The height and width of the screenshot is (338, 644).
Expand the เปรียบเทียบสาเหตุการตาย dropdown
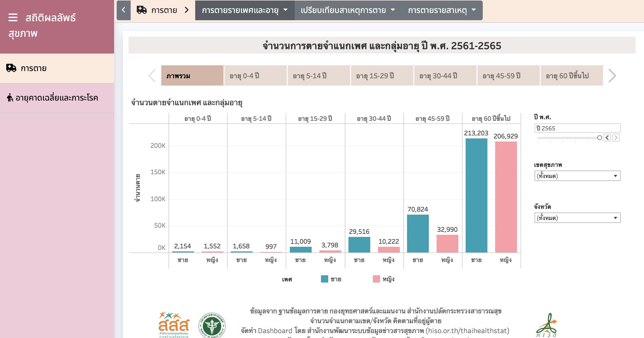(347, 10)
